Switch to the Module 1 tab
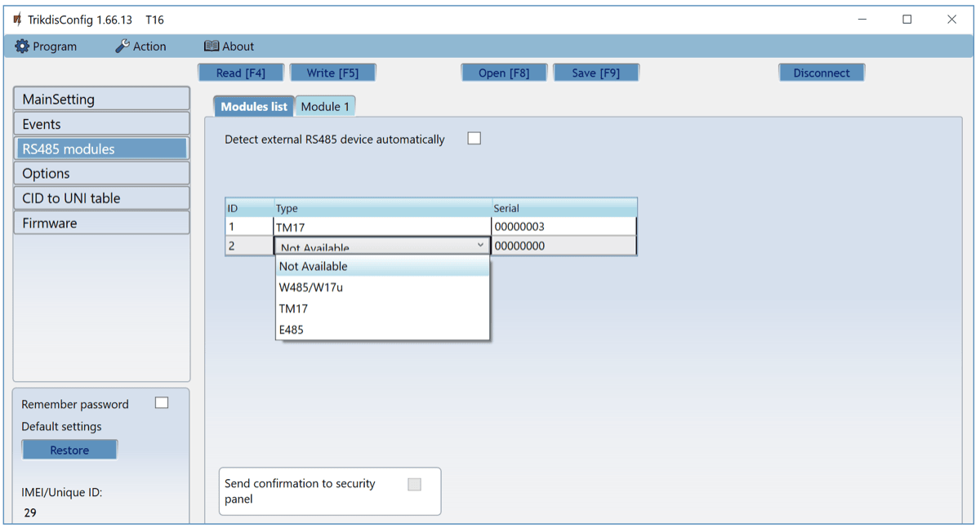This screenshot has height=528, width=980. 325,107
